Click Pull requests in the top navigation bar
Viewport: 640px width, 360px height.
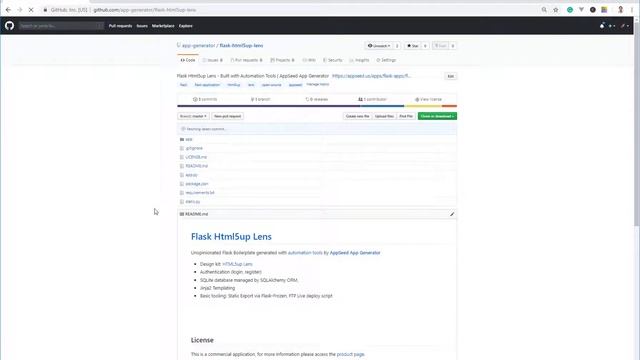pos(120,26)
